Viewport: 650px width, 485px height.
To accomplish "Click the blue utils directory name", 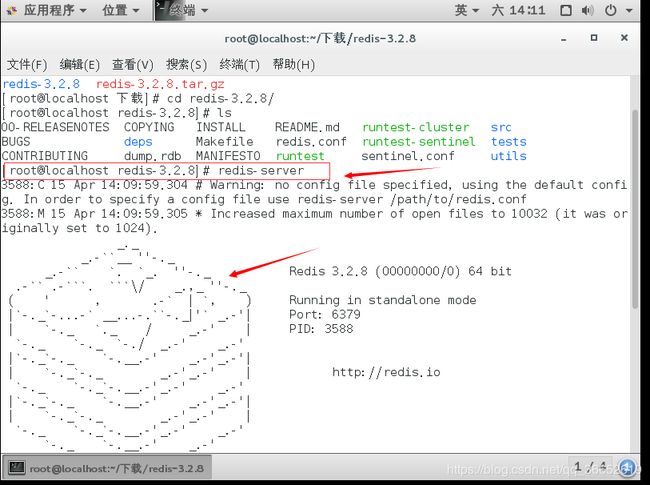I will (x=509, y=156).
